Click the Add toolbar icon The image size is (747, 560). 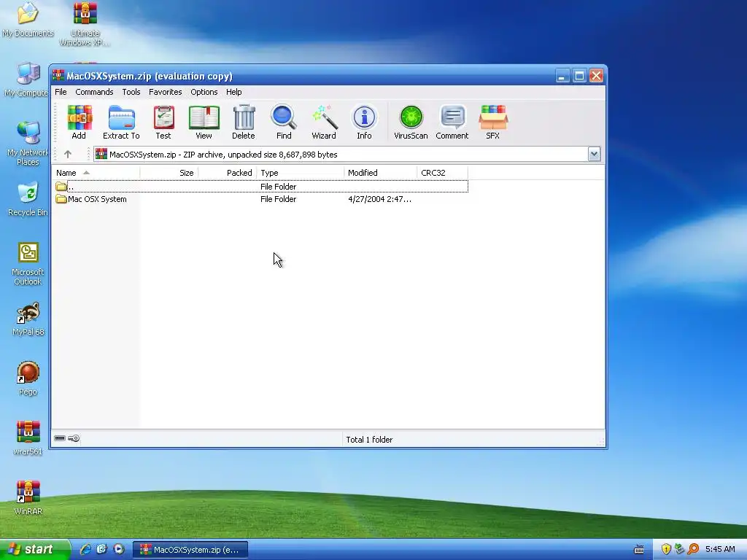[79, 122]
